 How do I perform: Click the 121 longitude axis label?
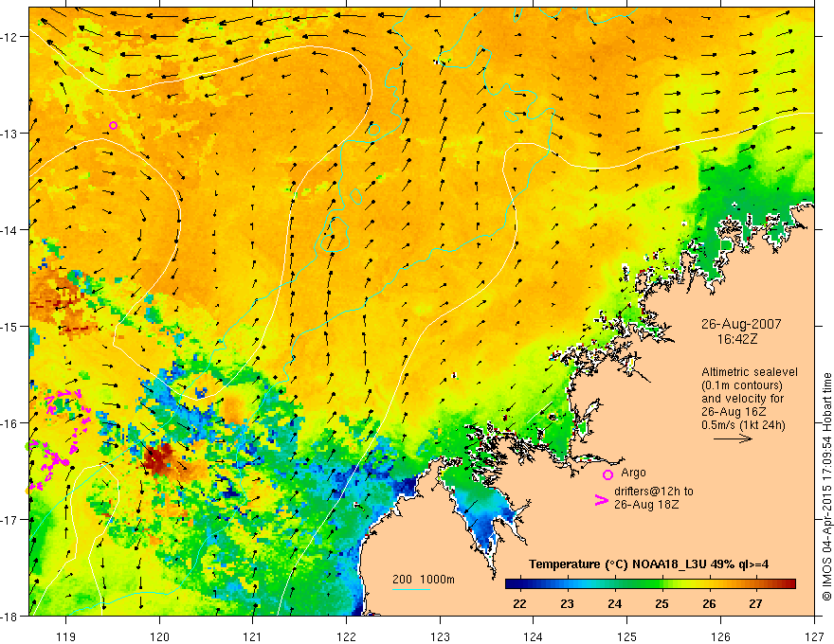253,636
